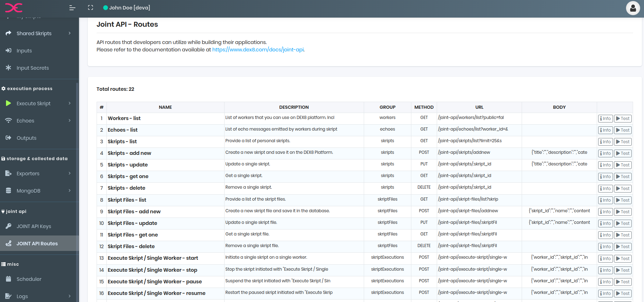Viewport: 644px width, 302px height.
Task: Open the user avatar profile menu
Action: [x=633, y=8]
